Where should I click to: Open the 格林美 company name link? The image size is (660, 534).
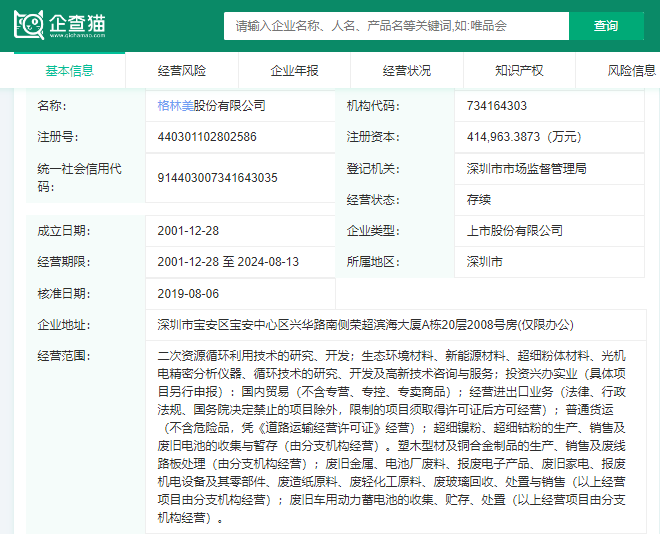[x=175, y=106]
